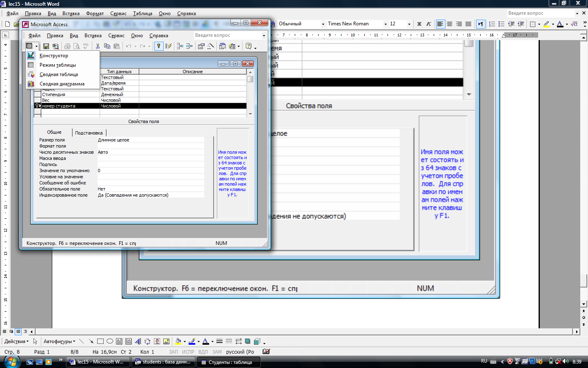Switch to taskbar Студенты : таблица
The width and height of the screenshot is (588, 368).
(x=229, y=362)
